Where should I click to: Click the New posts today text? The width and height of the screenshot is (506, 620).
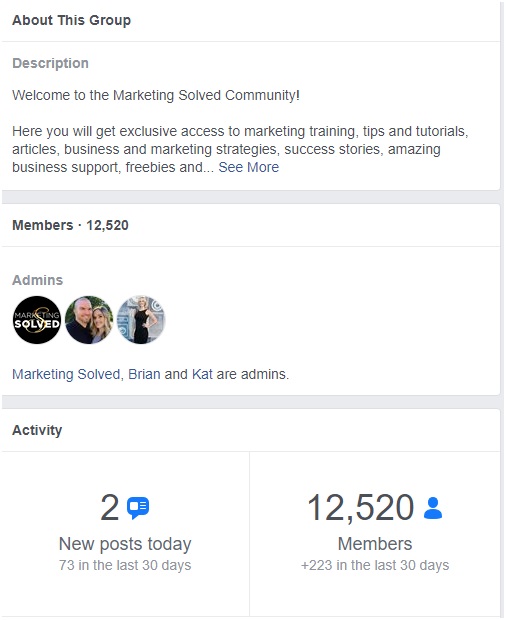[x=125, y=544]
